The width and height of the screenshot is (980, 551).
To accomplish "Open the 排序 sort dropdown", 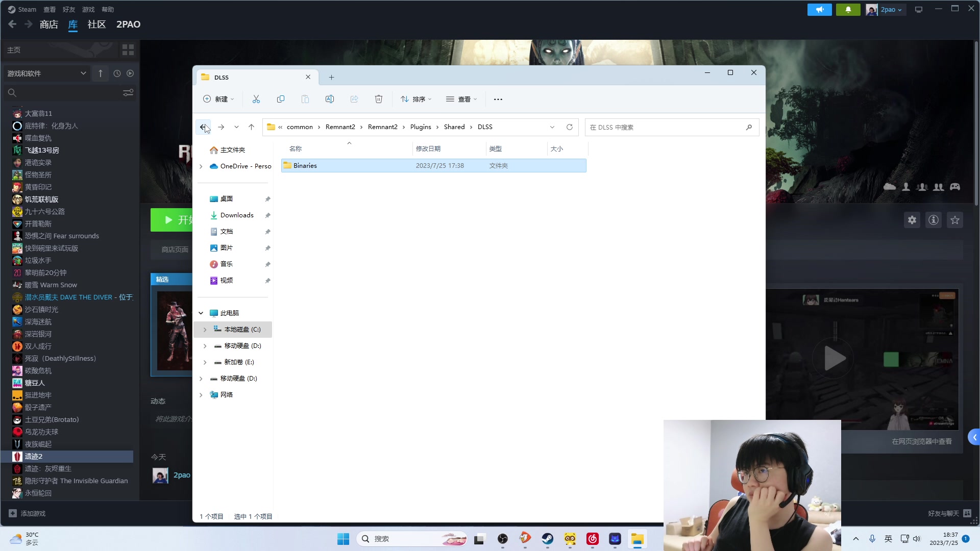I will pyautogui.click(x=416, y=99).
